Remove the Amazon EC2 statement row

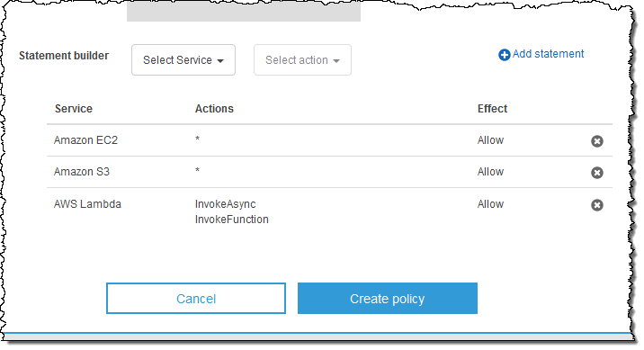[x=596, y=141]
